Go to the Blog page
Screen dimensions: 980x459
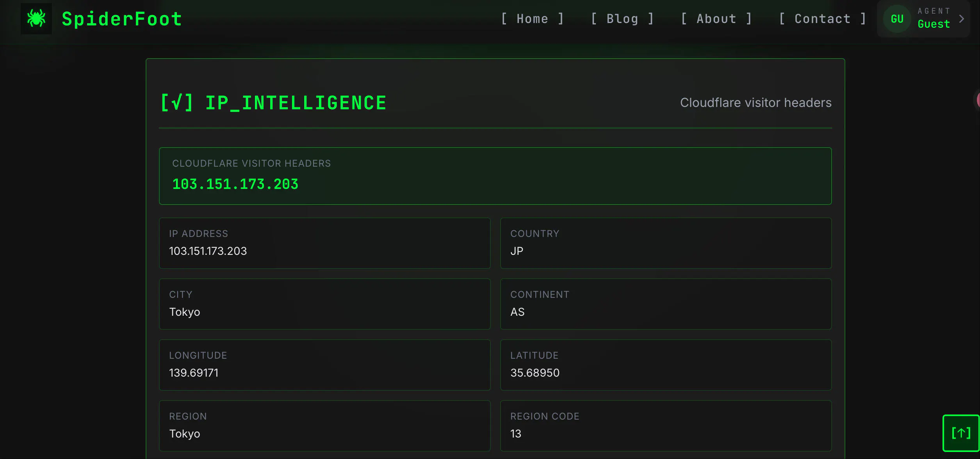click(622, 19)
